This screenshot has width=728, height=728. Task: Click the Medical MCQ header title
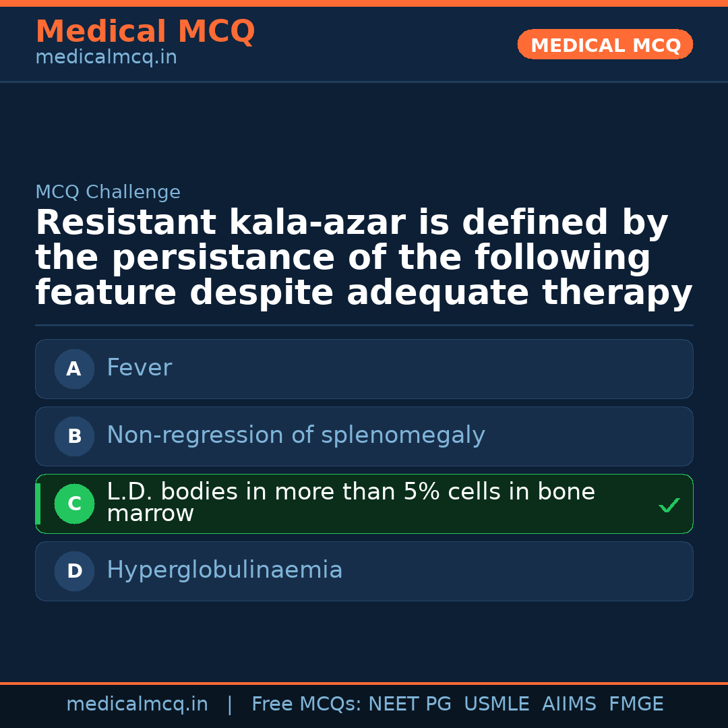pos(145,31)
